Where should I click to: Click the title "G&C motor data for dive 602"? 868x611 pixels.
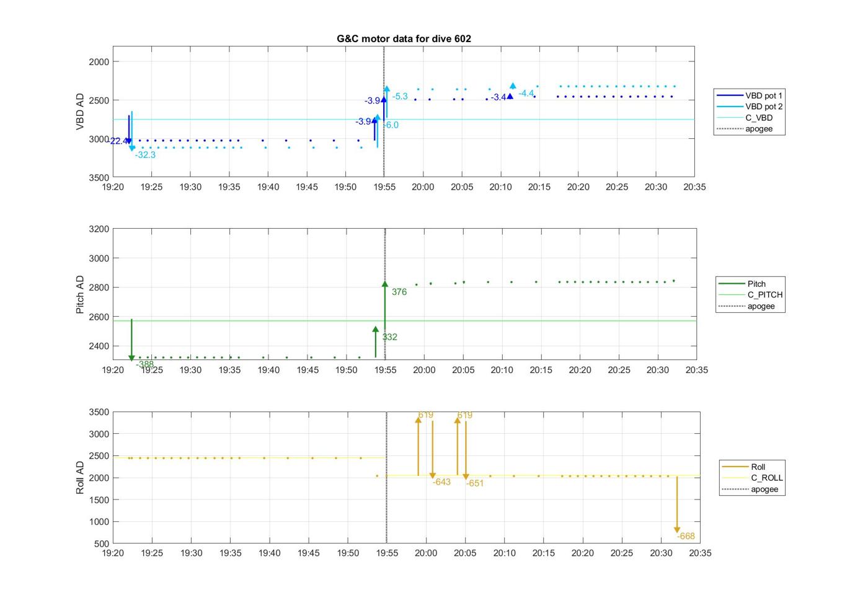pos(404,38)
